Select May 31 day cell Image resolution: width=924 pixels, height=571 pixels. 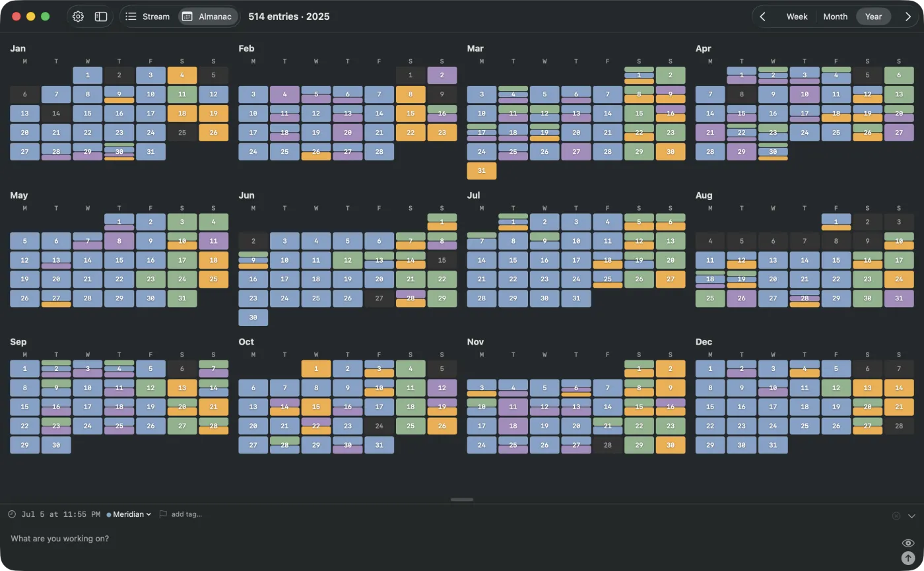[182, 298]
